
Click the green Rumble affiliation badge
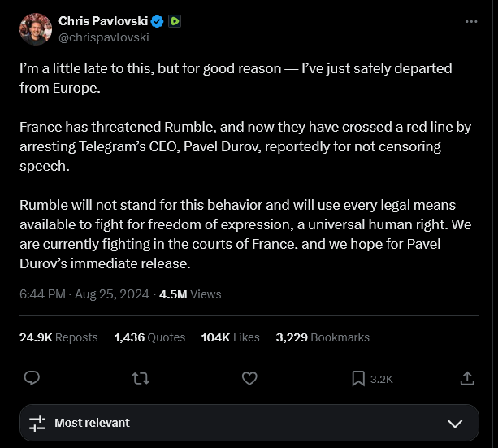pyautogui.click(x=175, y=21)
